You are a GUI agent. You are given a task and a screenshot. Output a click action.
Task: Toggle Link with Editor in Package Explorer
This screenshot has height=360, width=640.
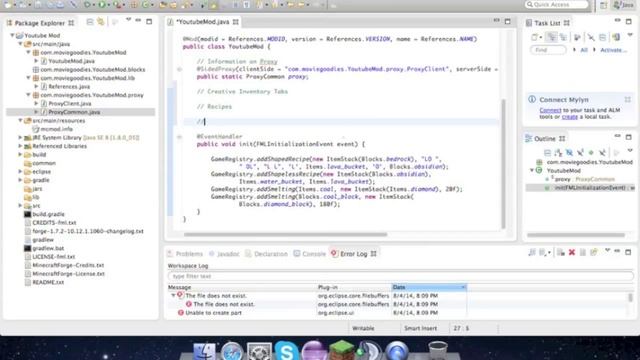(101, 22)
